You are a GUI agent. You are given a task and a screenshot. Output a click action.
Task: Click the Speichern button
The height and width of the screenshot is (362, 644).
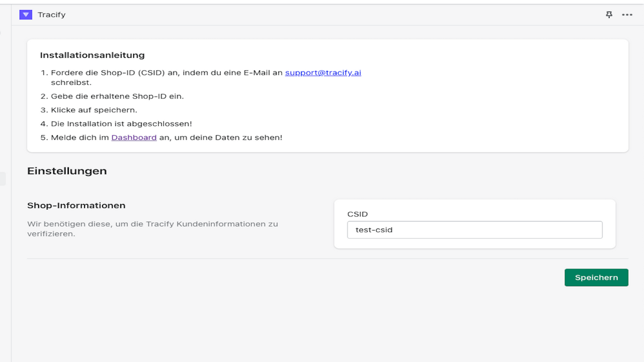coord(596,278)
